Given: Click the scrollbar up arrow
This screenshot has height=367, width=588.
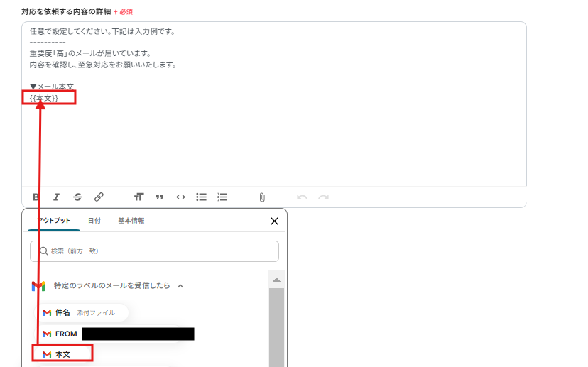Looking at the screenshot, I should tap(276, 280).
